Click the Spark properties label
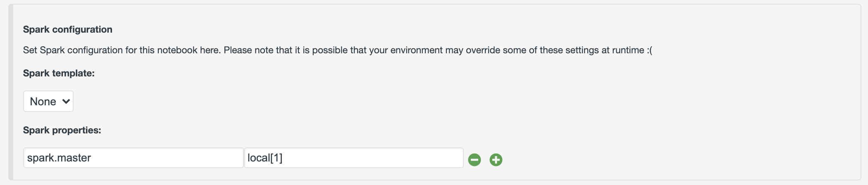 pos(62,130)
